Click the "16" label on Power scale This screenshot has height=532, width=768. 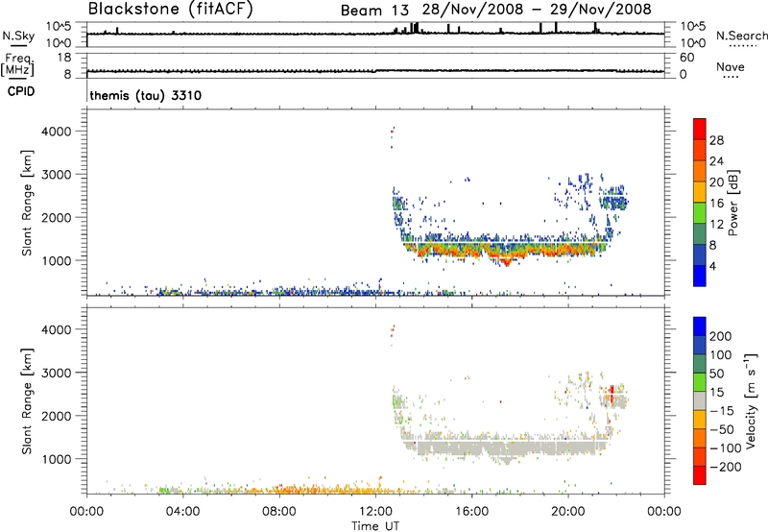click(716, 204)
